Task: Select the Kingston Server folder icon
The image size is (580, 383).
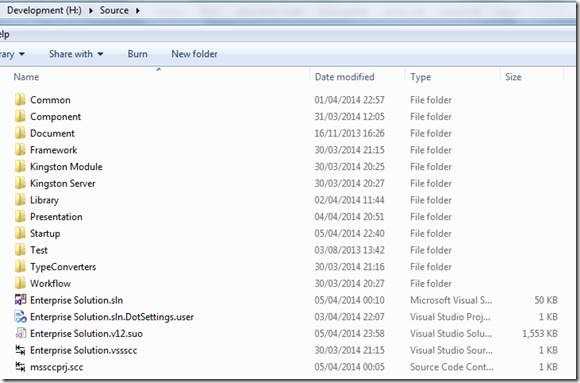Action: coord(20,183)
